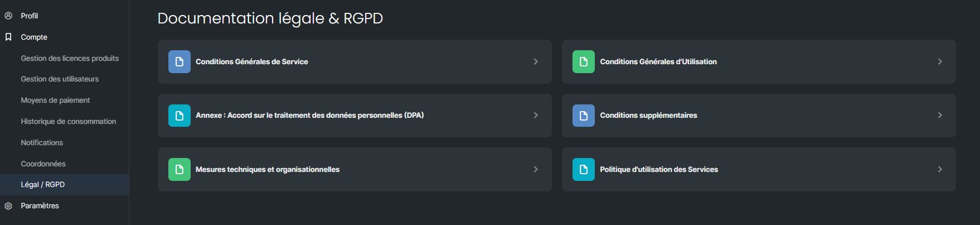Click the bookmark icon beside Compte
Viewport: 980px width, 225px height.
[8, 37]
